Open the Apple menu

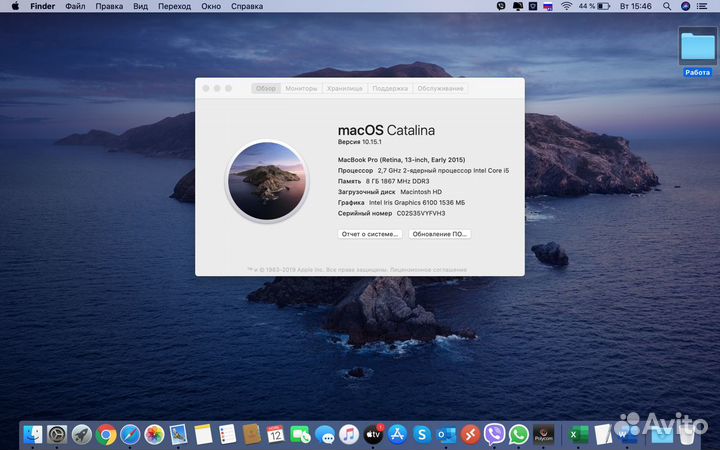click(15, 6)
